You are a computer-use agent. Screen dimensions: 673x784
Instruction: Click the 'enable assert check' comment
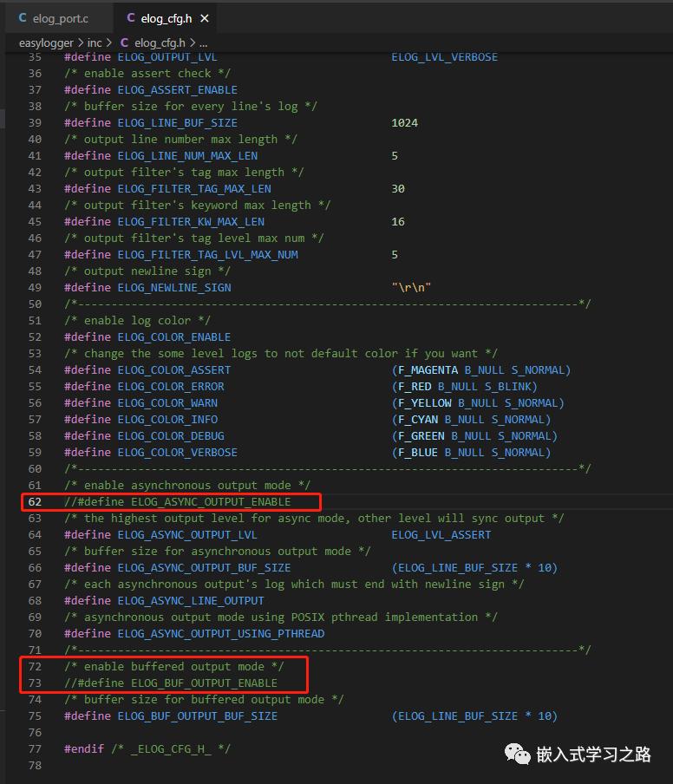(x=147, y=74)
